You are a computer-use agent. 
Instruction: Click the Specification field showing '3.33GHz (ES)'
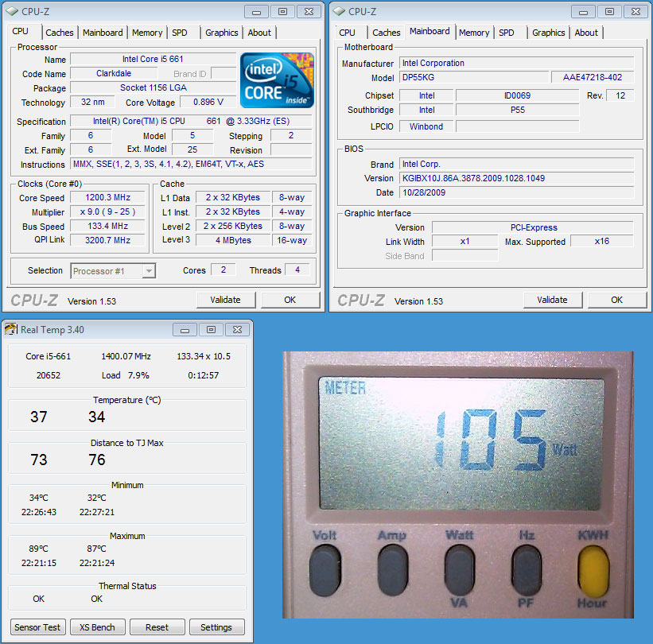click(x=191, y=121)
